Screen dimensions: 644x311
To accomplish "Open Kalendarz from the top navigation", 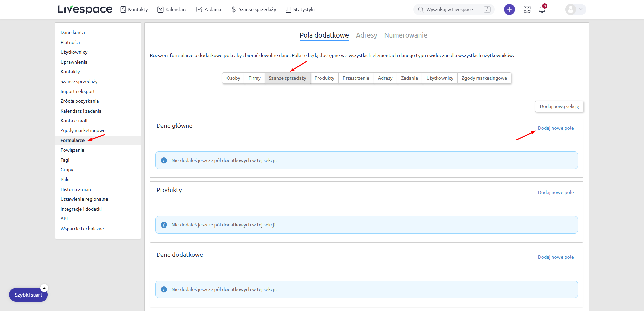I will pos(172,9).
